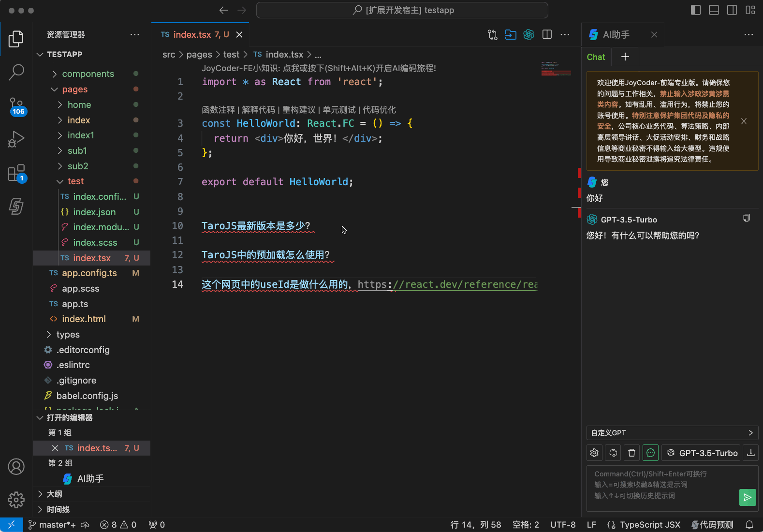The image size is (763, 532).
Task: Open the Extensions view in activity bar
Action: pyautogui.click(x=16, y=173)
